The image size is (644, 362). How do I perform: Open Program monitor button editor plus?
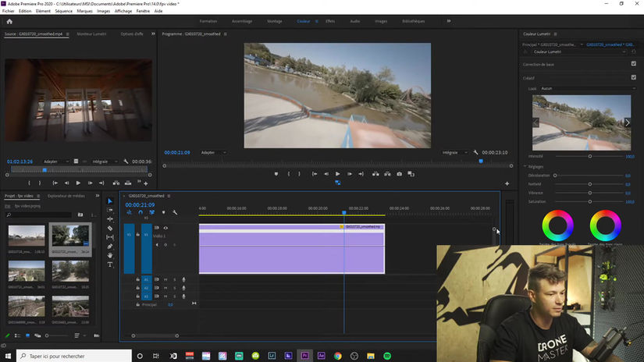[507, 183]
